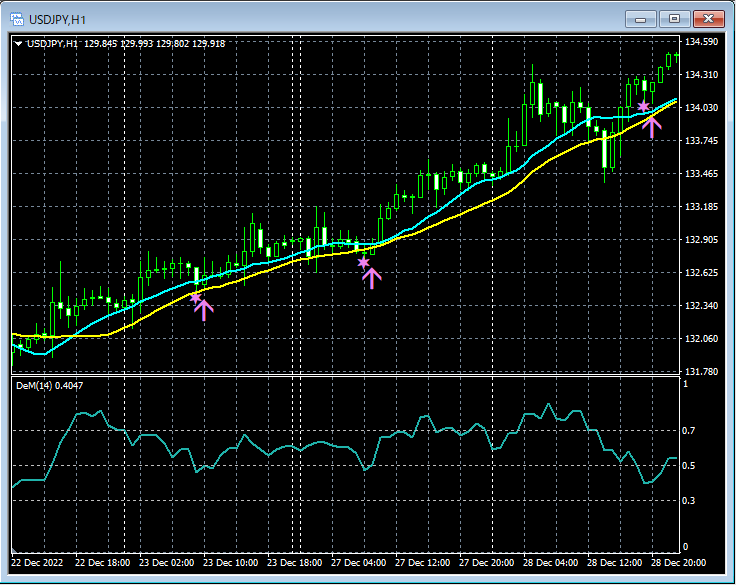Select the teal DeMarker indicator line
The width and height of the screenshot is (737, 585).
point(301,445)
